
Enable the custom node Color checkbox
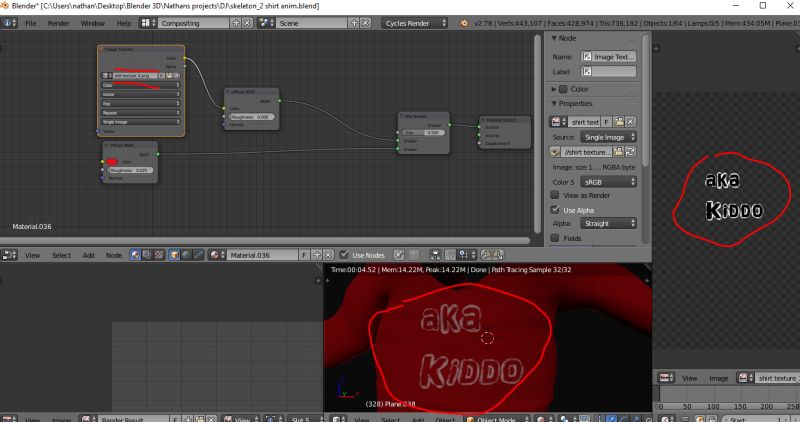pos(563,89)
